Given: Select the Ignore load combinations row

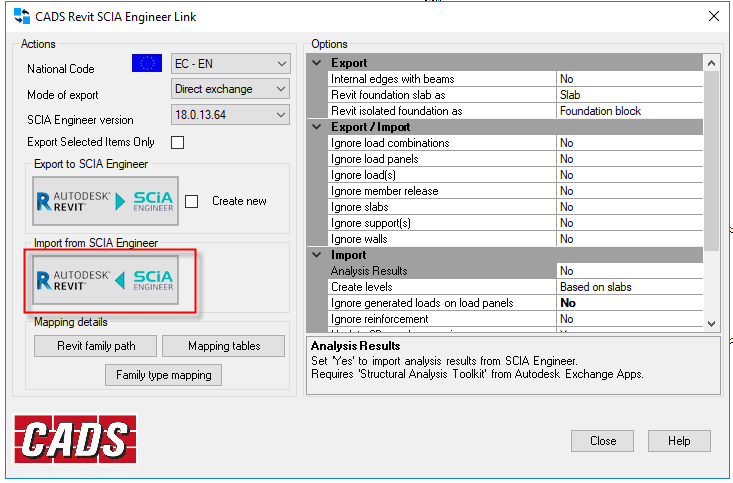Looking at the screenshot, I should 516,143.
